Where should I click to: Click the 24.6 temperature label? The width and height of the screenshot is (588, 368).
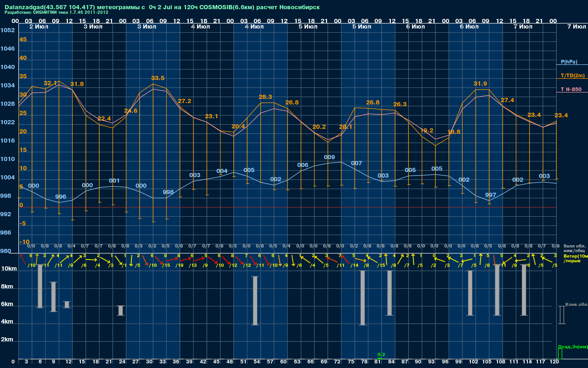point(131,111)
